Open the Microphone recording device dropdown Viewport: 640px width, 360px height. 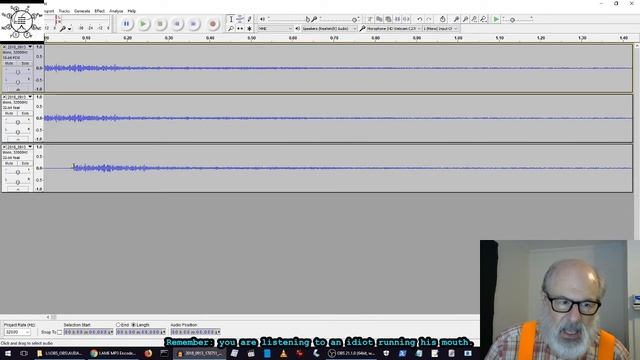point(394,29)
